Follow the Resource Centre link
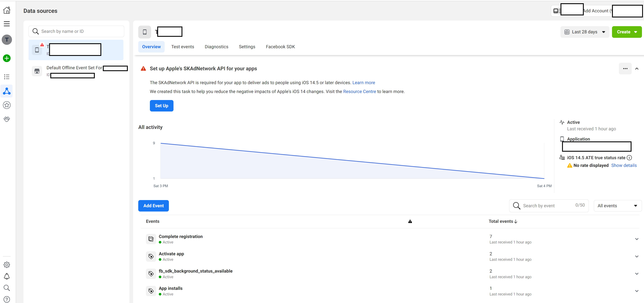The width and height of the screenshot is (644, 303). coord(359,91)
